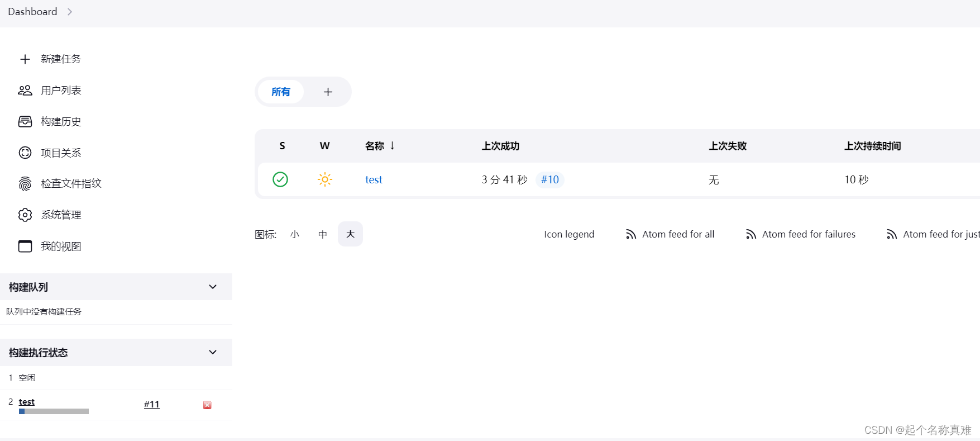Open 系统管理 settings
The image size is (980, 441).
(61, 215)
